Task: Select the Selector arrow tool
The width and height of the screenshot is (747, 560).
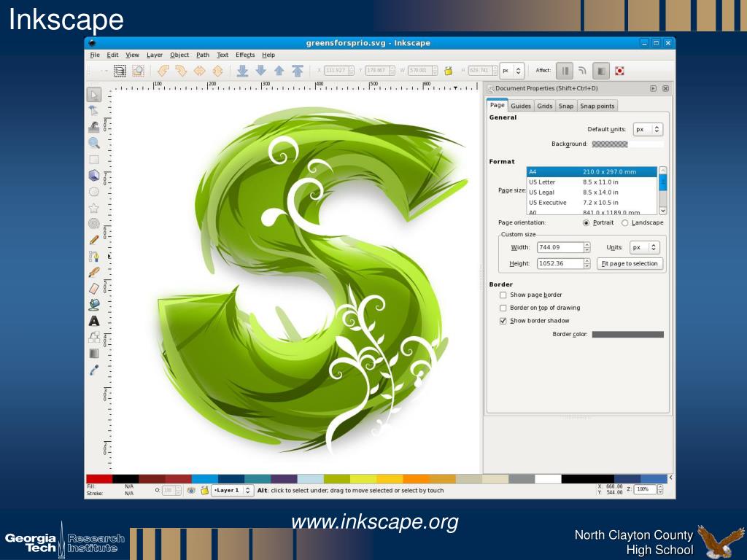Action: click(94, 95)
